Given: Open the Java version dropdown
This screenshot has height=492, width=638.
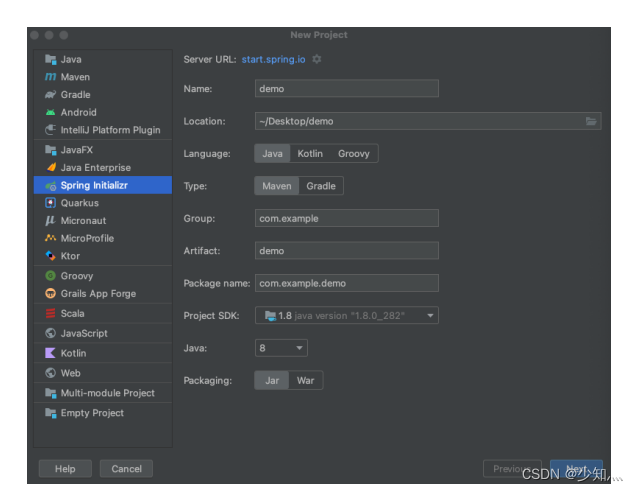Looking at the screenshot, I should point(281,348).
